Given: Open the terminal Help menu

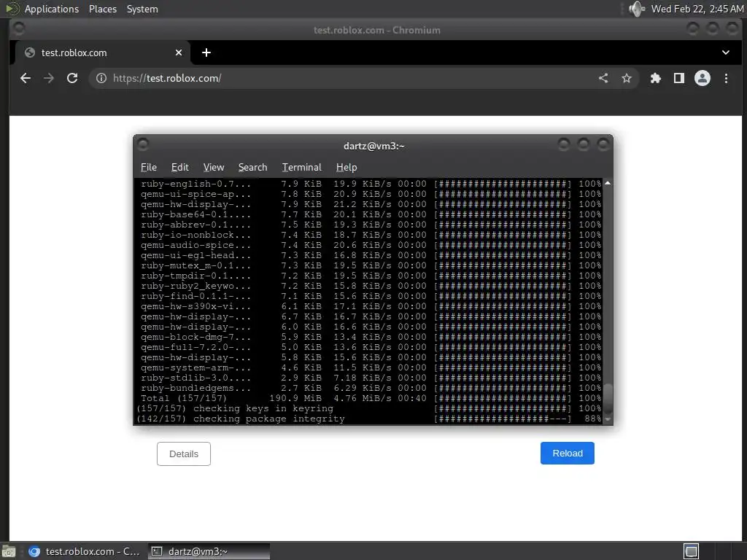Looking at the screenshot, I should tap(347, 167).
